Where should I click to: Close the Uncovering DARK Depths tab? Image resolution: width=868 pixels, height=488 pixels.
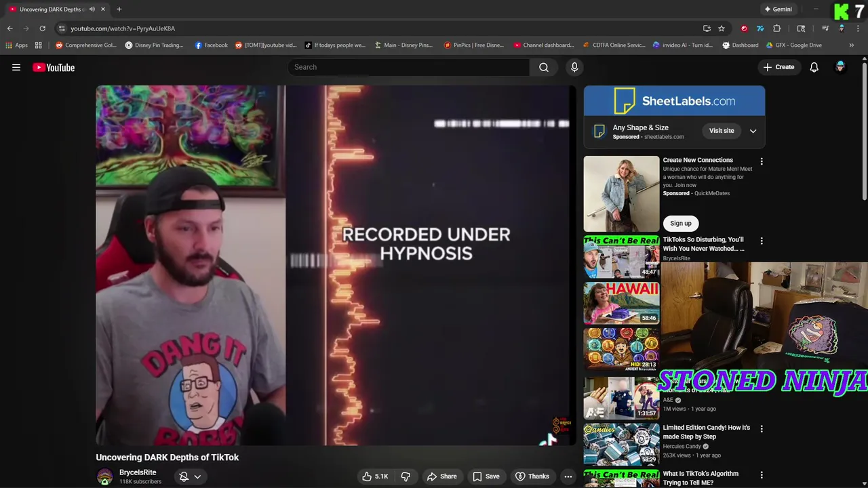point(103,9)
